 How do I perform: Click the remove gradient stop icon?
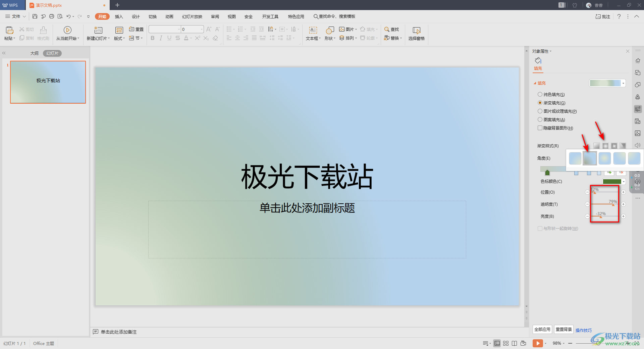[x=621, y=172]
